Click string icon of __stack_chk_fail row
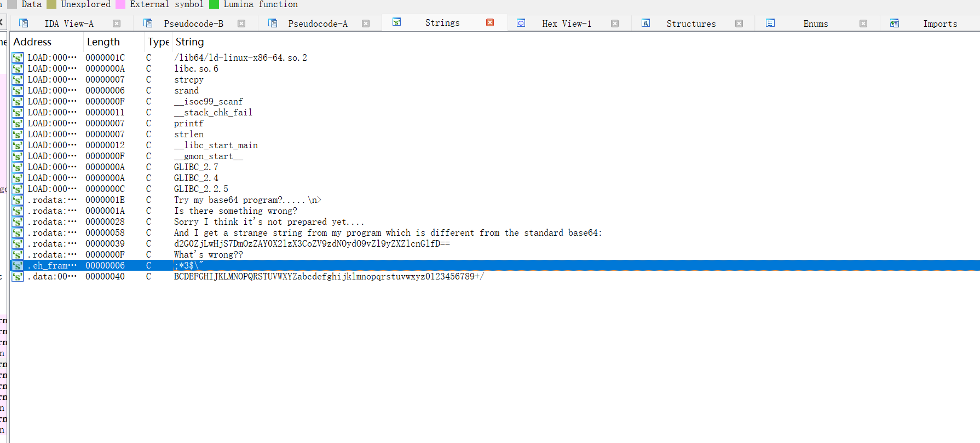 click(18, 112)
